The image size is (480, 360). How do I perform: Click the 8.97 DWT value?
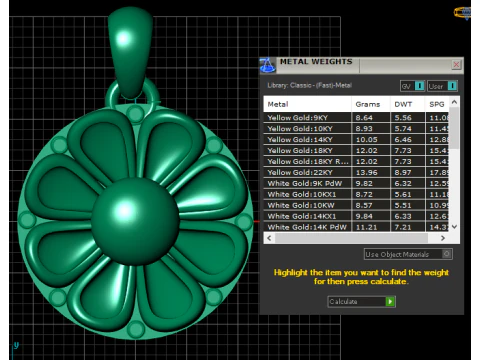[403, 173]
